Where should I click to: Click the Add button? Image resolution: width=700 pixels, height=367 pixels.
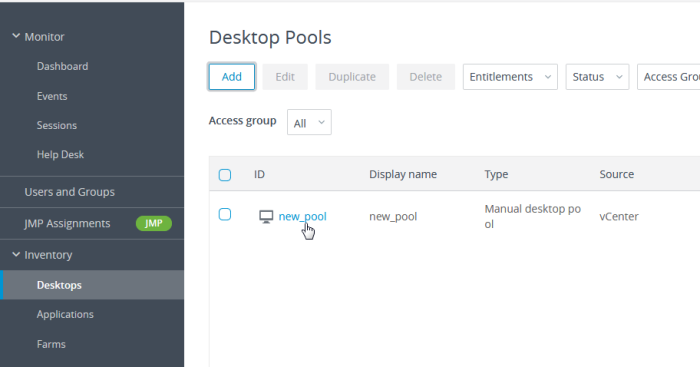coord(232,77)
